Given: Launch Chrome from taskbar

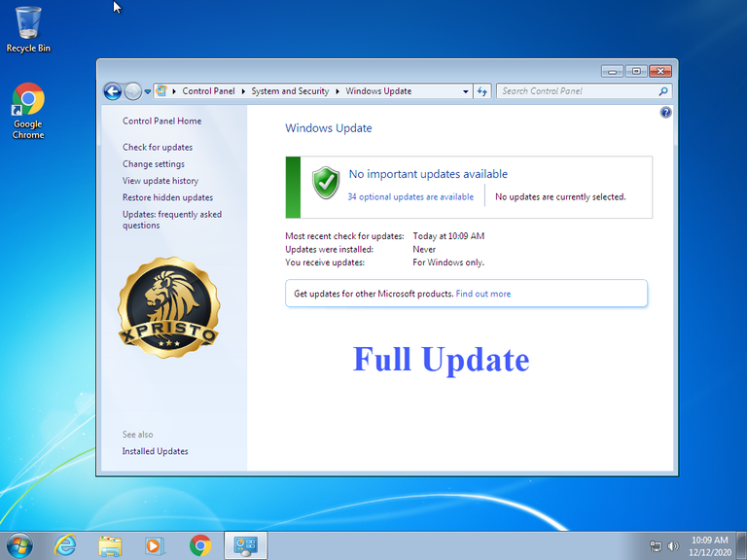Looking at the screenshot, I should [x=200, y=545].
